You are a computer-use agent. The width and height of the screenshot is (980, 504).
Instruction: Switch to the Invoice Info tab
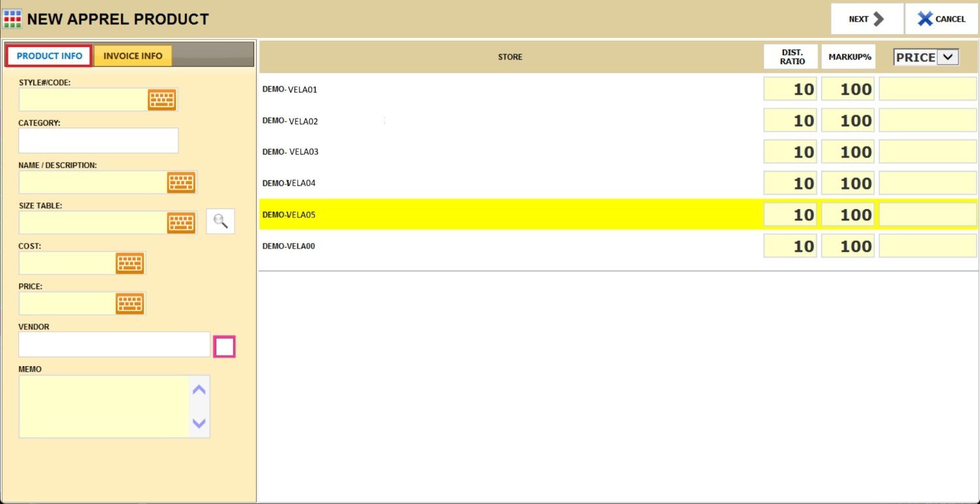133,56
